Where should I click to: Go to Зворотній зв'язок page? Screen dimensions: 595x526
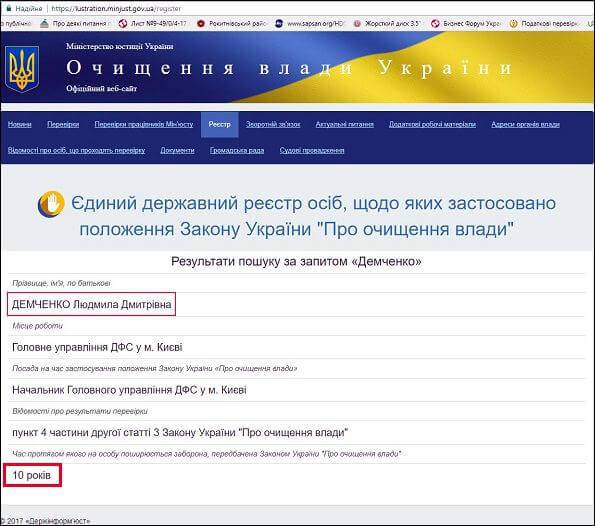point(273,124)
